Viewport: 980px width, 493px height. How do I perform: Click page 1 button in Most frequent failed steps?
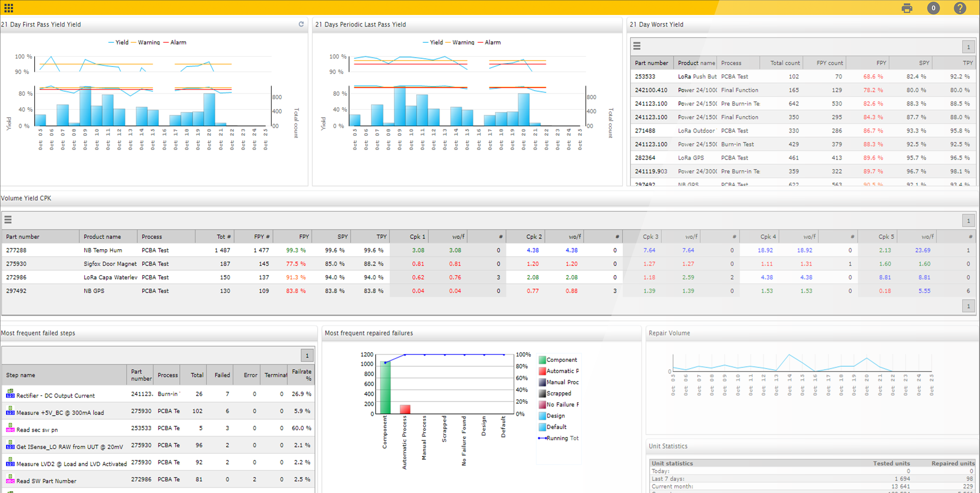tap(307, 356)
